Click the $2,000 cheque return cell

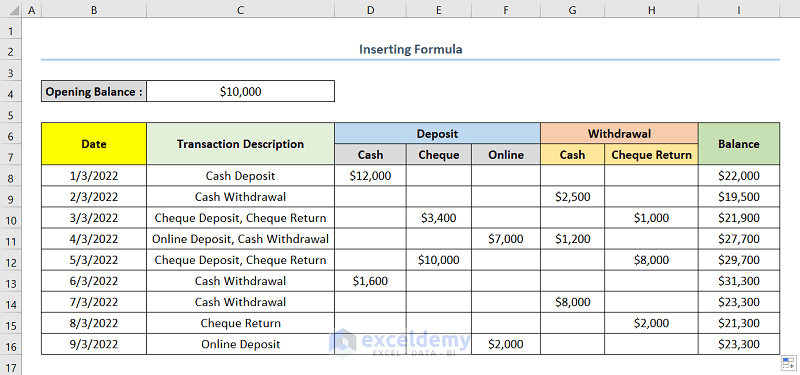(652, 323)
